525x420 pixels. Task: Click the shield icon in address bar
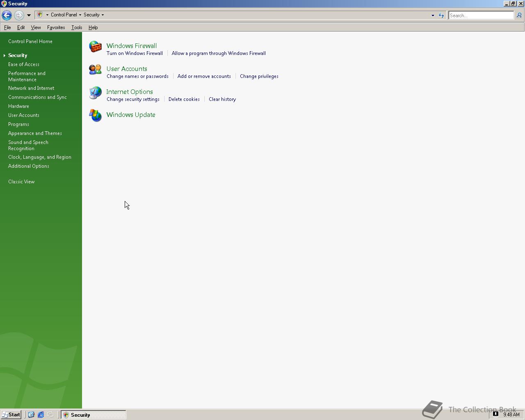click(40, 15)
